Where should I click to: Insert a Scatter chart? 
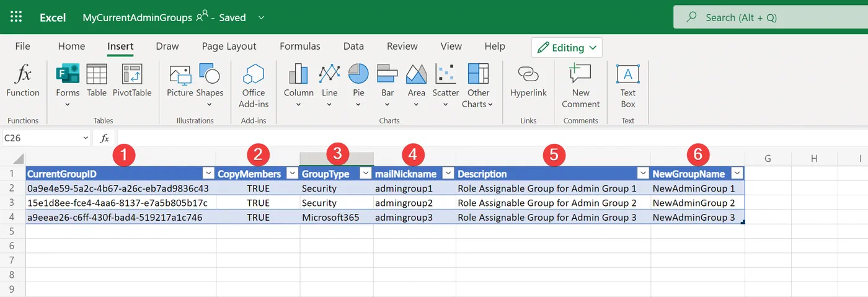[x=446, y=74]
